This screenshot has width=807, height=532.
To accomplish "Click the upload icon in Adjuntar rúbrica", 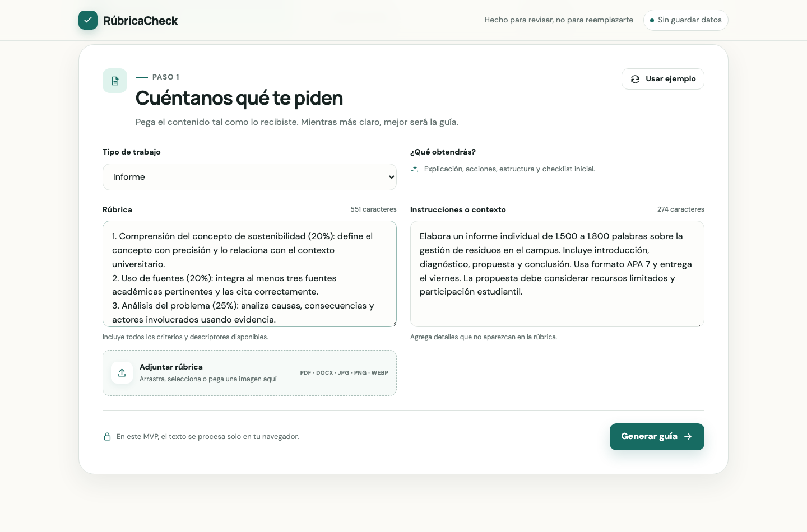I will click(122, 373).
